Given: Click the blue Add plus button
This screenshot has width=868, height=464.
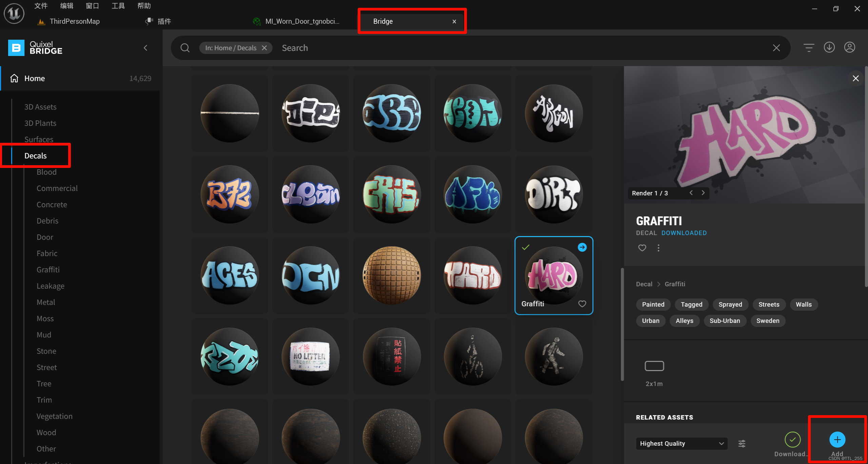Looking at the screenshot, I should pos(837,440).
